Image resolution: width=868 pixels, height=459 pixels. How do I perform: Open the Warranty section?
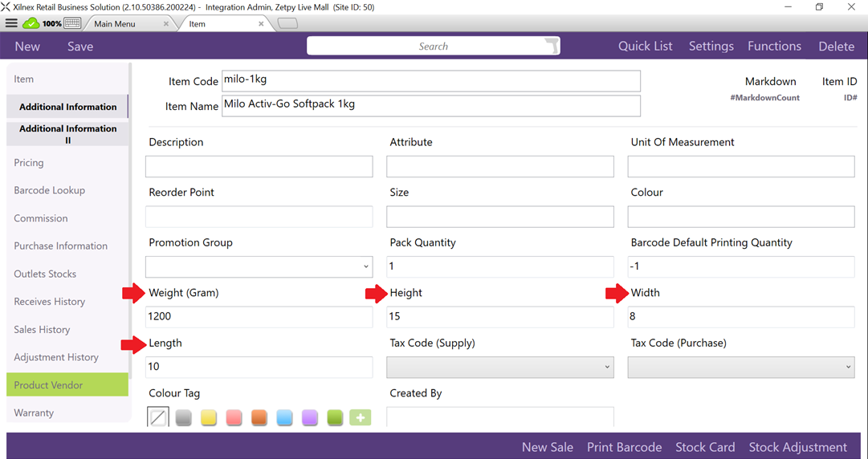point(34,412)
